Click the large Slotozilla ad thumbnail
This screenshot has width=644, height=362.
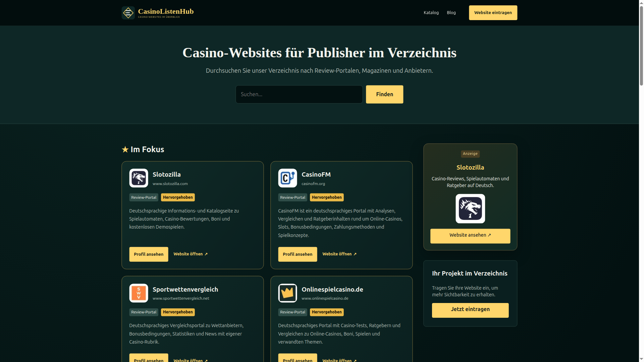(x=470, y=208)
